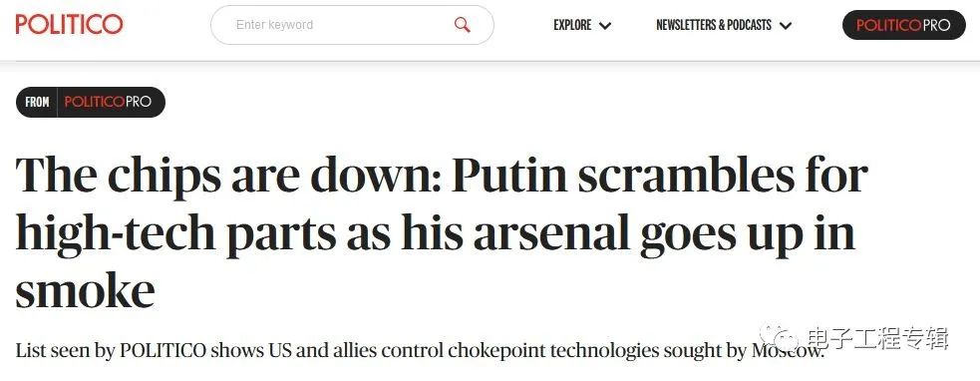Click the POLITICOPRO logo inside the FROM badge

click(108, 102)
